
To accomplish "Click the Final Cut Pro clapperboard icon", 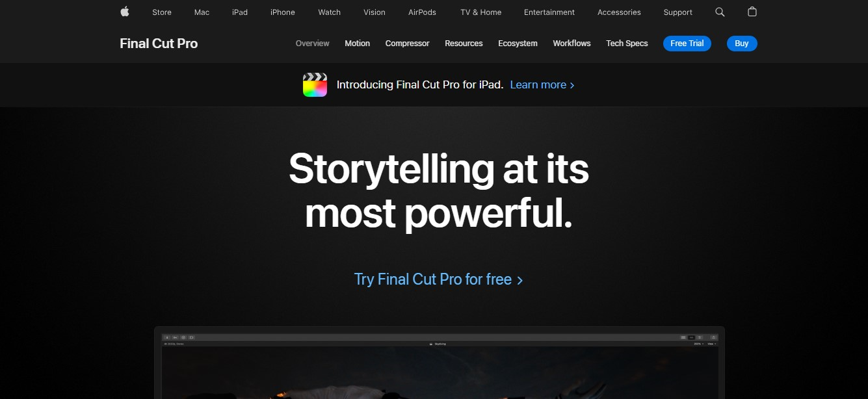I will click(x=315, y=84).
